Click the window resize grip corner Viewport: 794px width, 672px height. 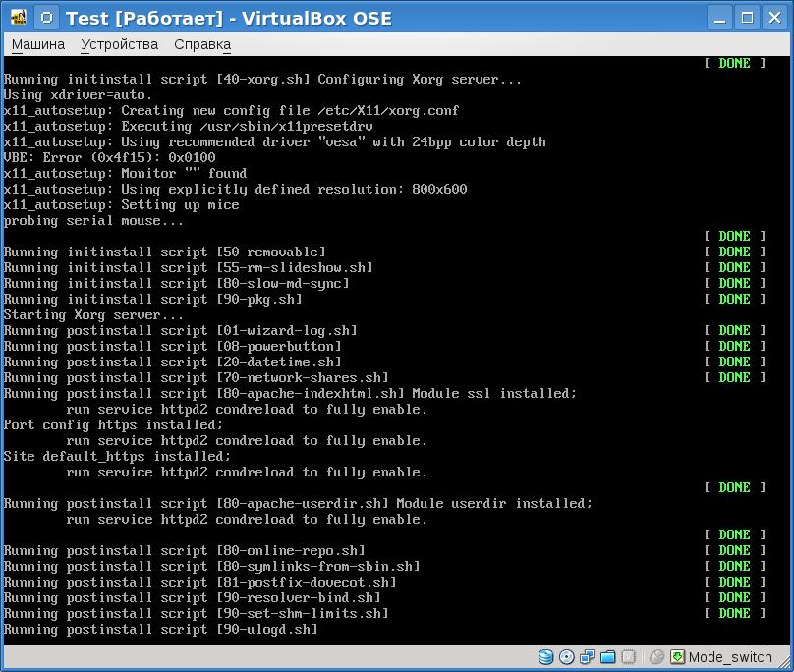click(x=784, y=662)
